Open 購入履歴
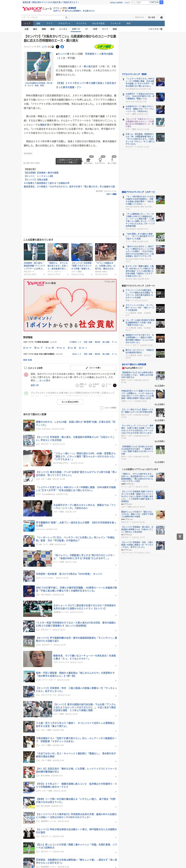This screenshot has height=868, width=186. tap(152, 18)
